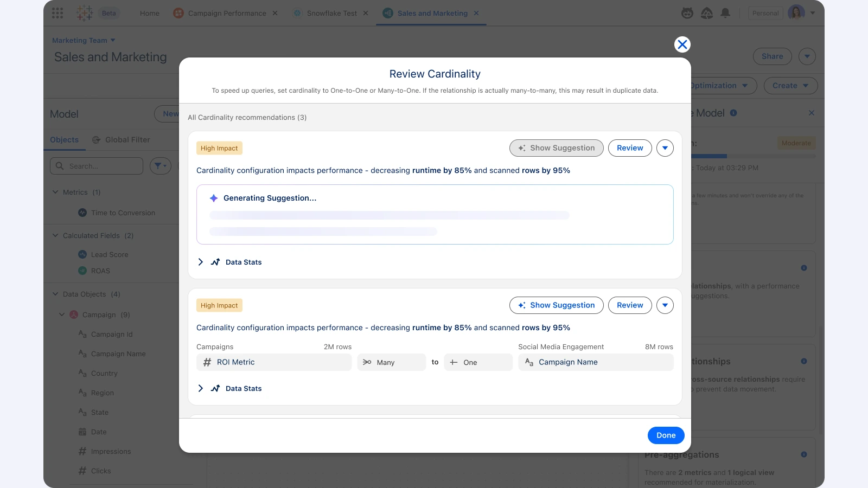Close the Snowflake Test tab
Screen dimensions: 868x488
pyautogui.click(x=366, y=13)
